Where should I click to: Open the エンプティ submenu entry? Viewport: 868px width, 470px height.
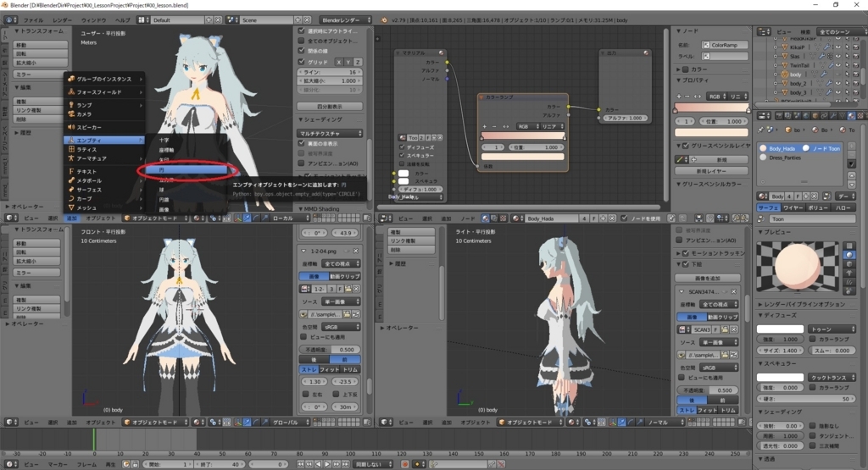(104, 141)
